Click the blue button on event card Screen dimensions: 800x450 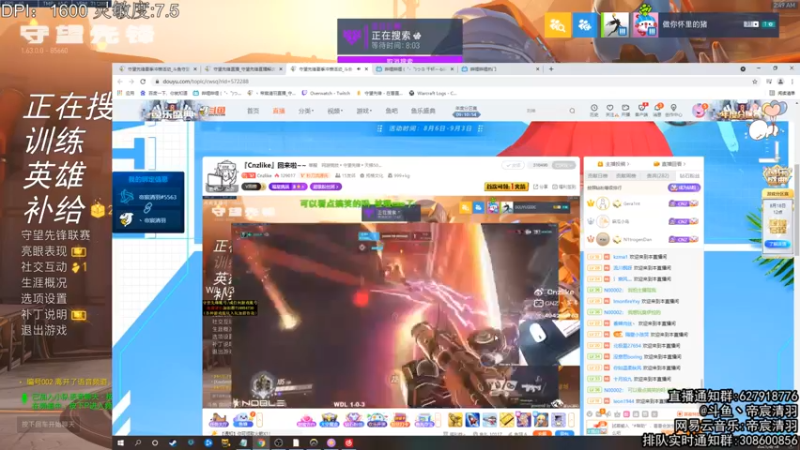click(x=777, y=244)
